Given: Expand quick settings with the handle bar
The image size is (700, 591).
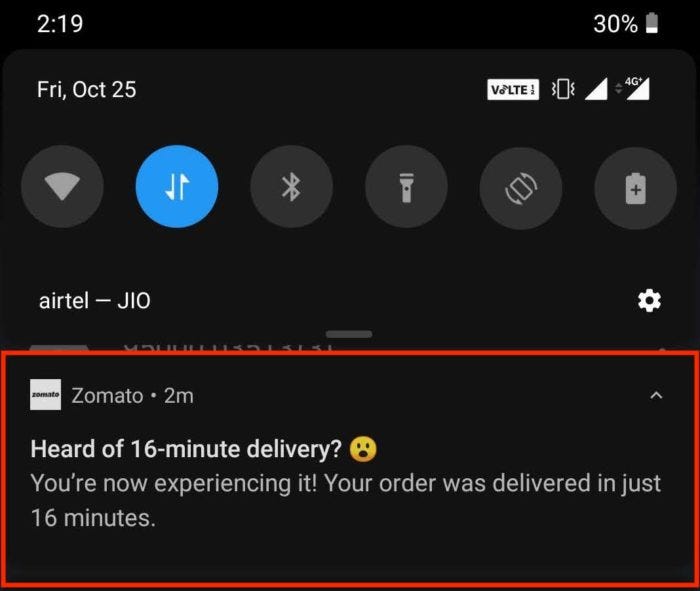Looking at the screenshot, I should coord(349,334).
